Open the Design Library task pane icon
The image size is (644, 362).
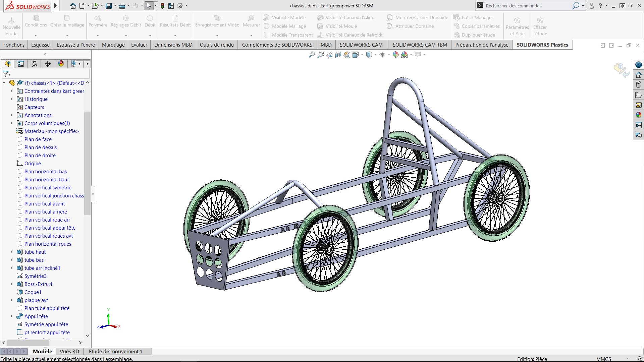(639, 85)
